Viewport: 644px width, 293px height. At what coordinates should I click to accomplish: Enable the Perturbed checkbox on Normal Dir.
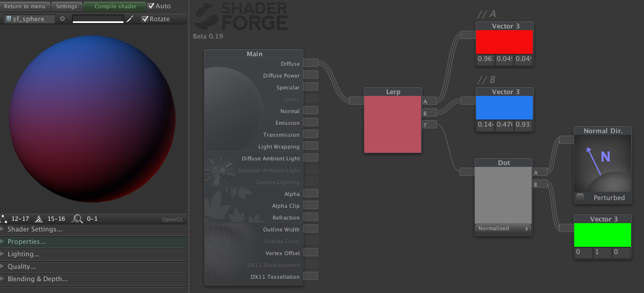pos(580,197)
